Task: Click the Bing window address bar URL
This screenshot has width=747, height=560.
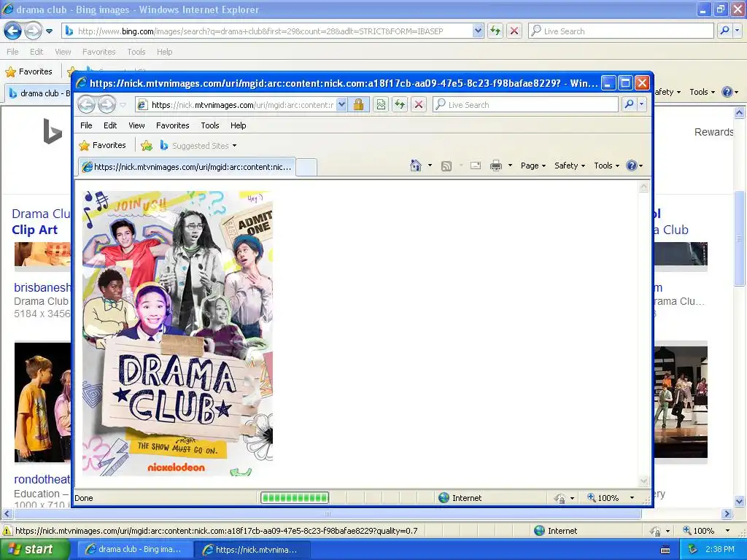Action: pyautogui.click(x=260, y=31)
